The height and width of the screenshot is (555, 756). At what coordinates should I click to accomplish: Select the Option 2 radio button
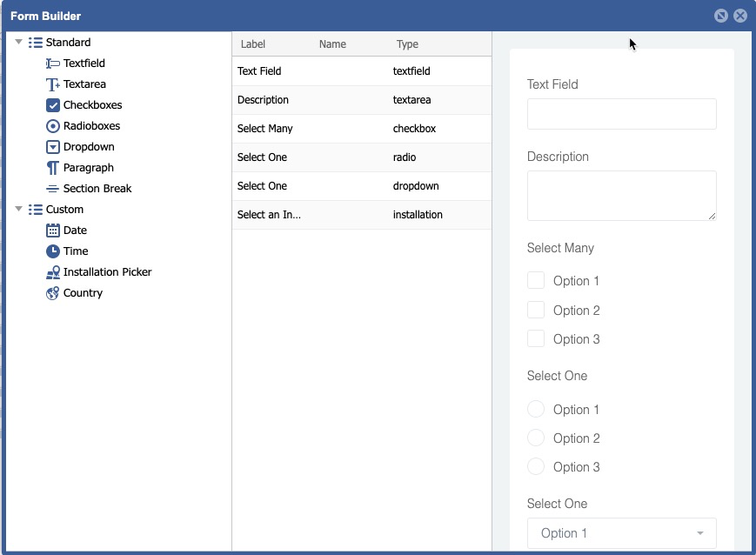pyautogui.click(x=536, y=438)
